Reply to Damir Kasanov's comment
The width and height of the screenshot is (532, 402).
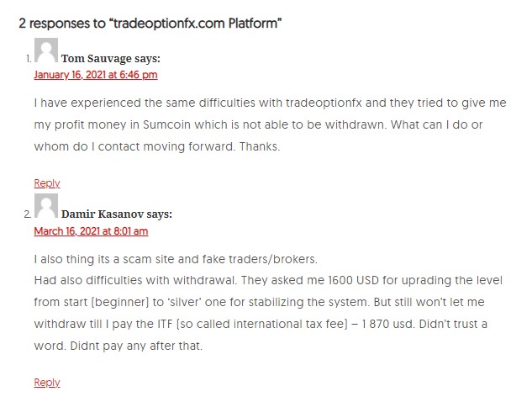pyautogui.click(x=47, y=383)
